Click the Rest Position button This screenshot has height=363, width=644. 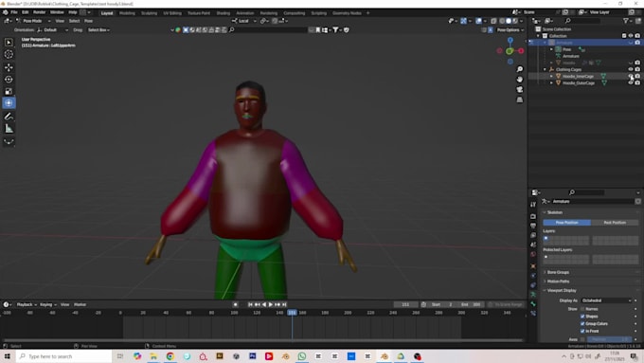click(x=615, y=223)
